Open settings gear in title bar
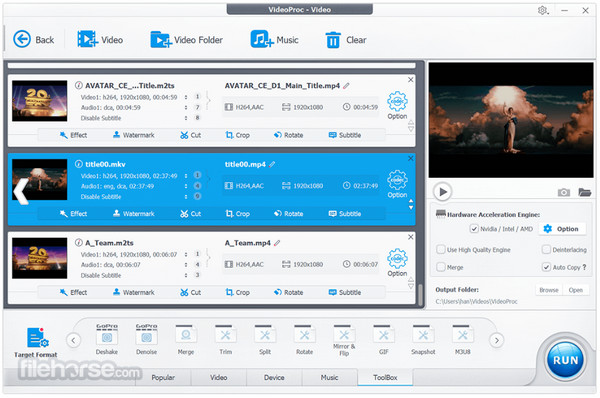Viewport: 600px width, 398px height. point(542,10)
